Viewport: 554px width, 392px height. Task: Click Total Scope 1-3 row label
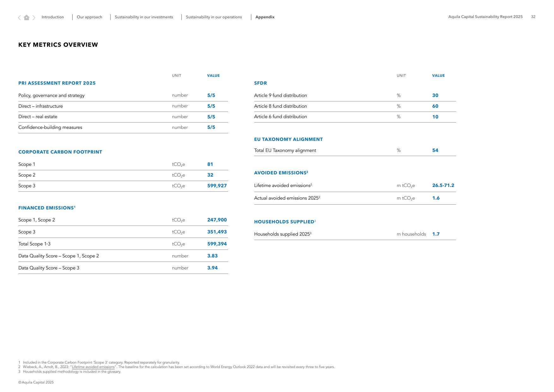point(34,244)
